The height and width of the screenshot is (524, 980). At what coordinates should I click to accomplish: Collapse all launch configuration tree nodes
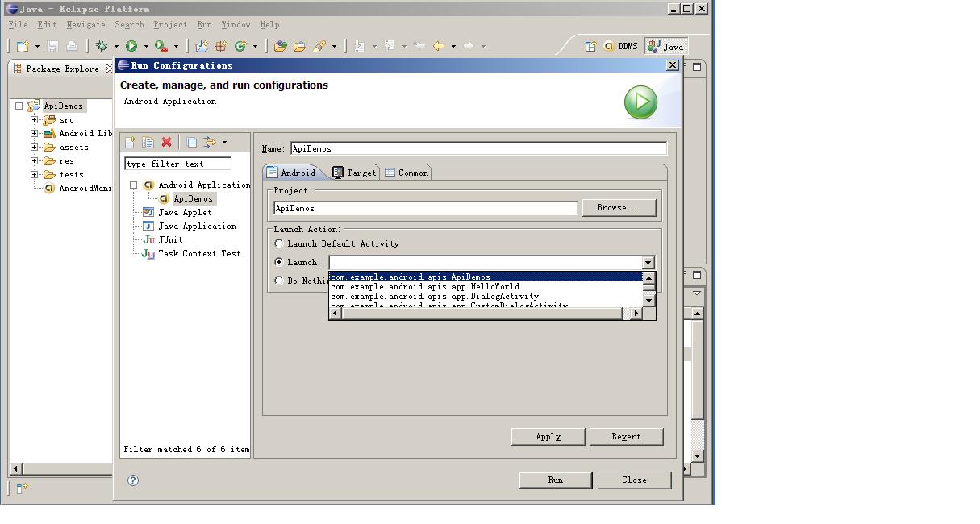point(191,143)
